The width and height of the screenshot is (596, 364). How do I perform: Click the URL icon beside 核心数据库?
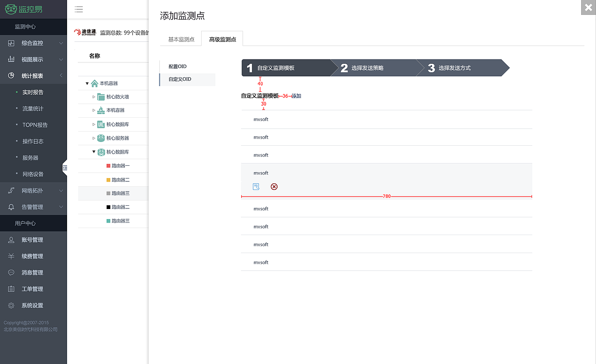point(101,124)
